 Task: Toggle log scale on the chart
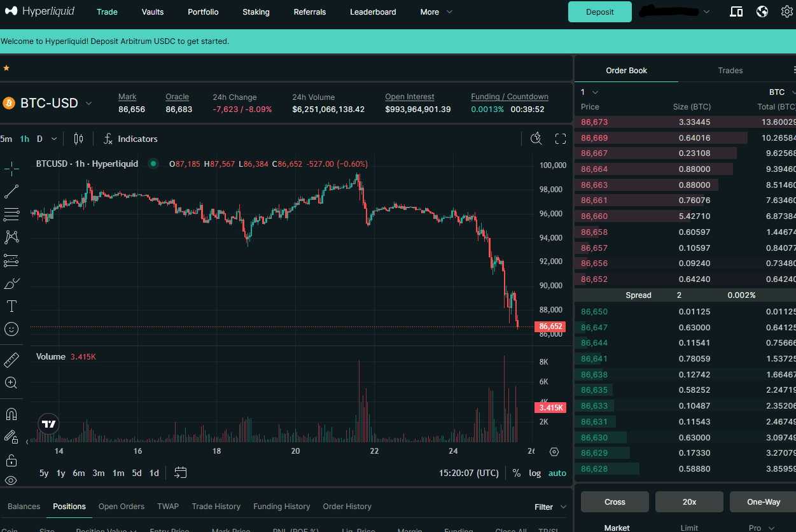[535, 473]
